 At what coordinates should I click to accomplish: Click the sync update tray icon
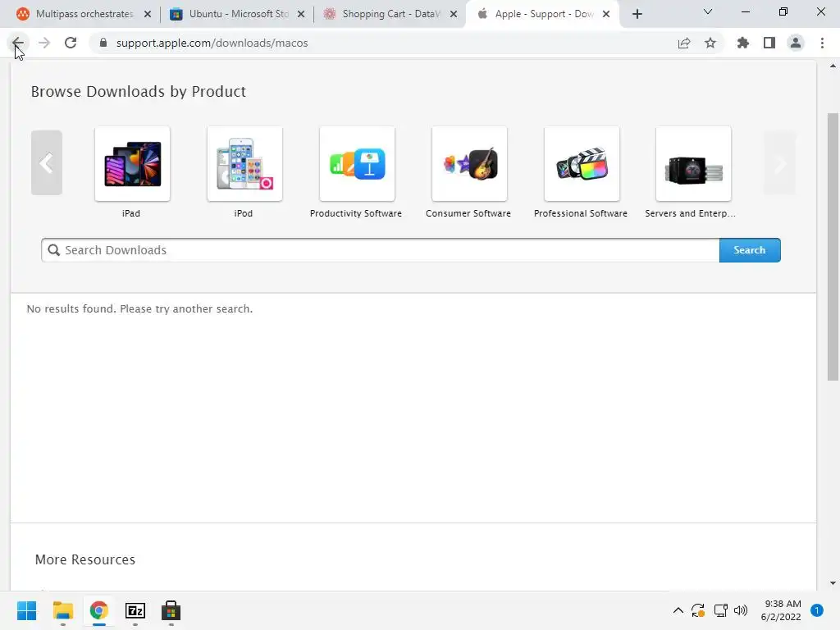click(698, 610)
